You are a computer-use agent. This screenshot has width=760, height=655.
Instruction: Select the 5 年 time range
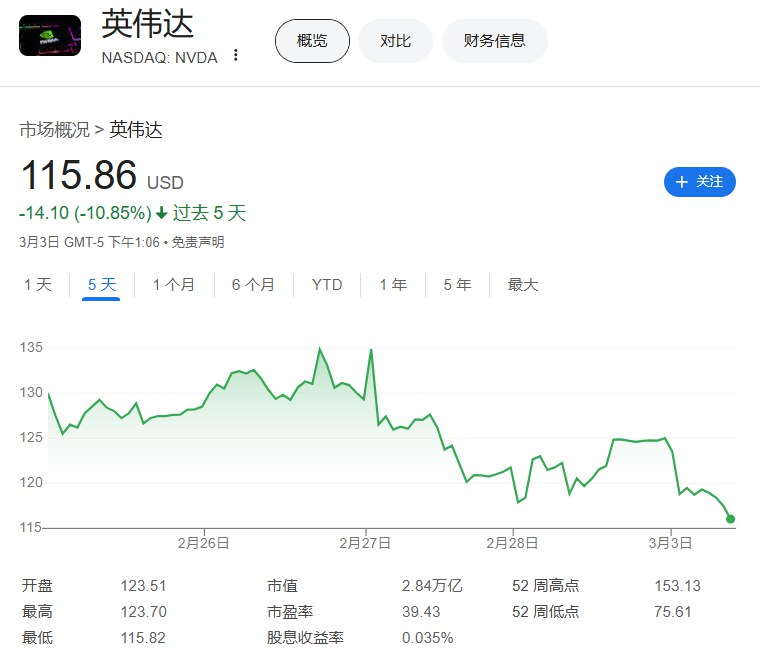point(458,285)
